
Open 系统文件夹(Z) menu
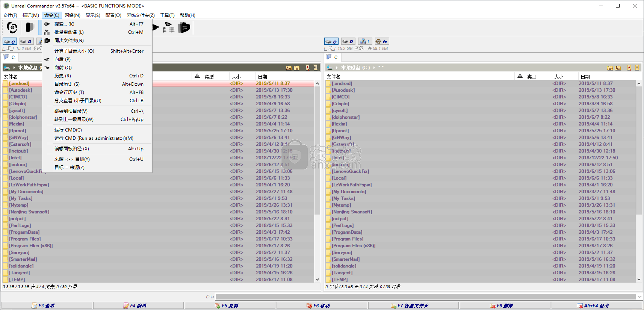coord(141,15)
